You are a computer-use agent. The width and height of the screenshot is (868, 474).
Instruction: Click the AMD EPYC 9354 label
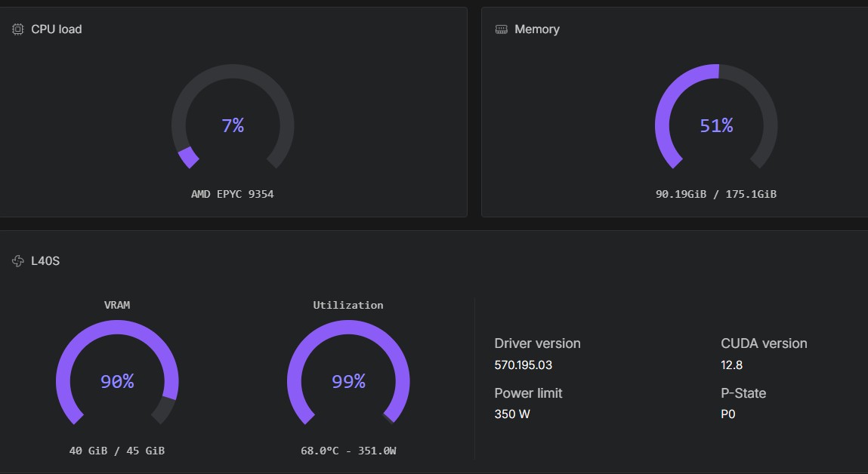pyautogui.click(x=233, y=194)
